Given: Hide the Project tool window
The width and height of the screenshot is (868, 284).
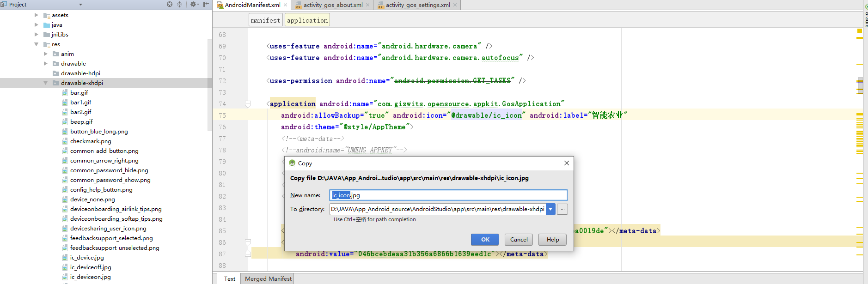Looking at the screenshot, I should [x=206, y=4].
